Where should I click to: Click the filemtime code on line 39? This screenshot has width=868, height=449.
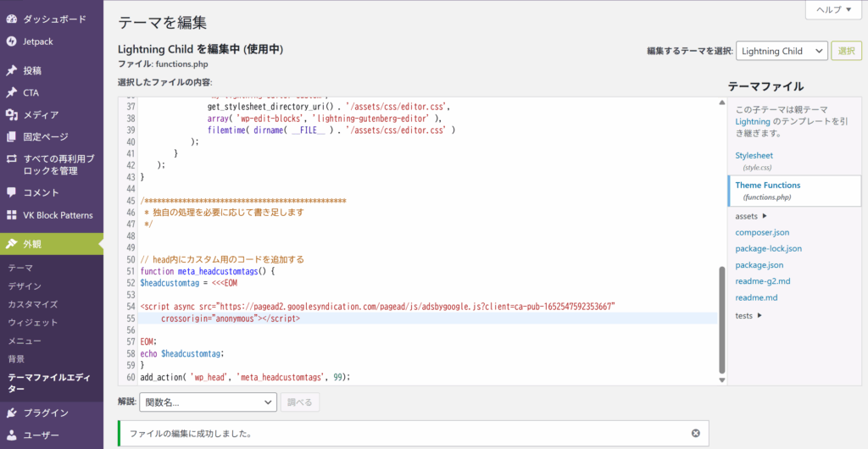pos(331,130)
